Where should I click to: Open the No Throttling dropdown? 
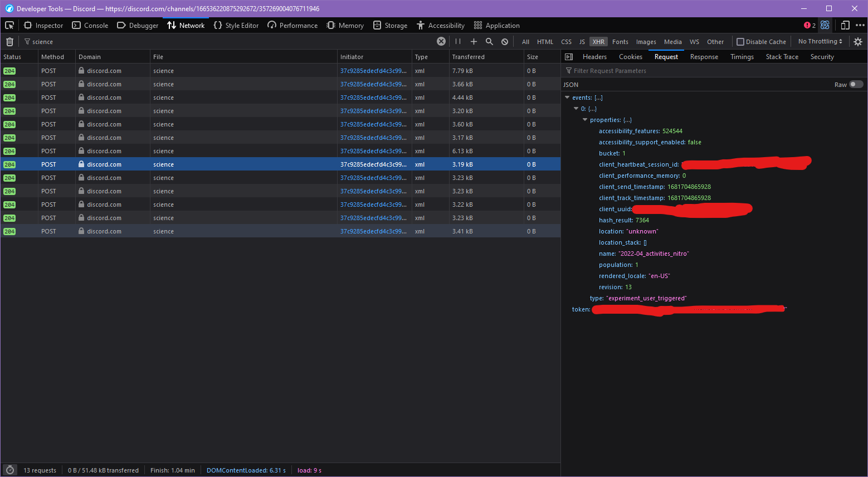click(820, 41)
